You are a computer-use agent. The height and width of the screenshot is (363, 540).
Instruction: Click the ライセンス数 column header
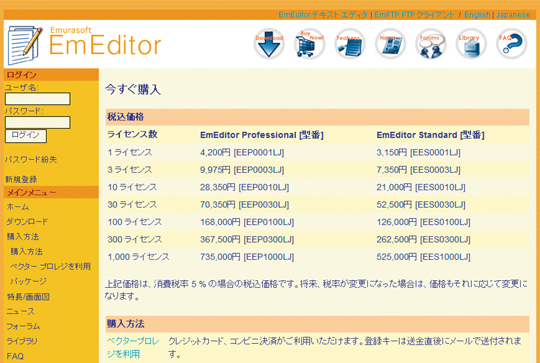pos(132,134)
